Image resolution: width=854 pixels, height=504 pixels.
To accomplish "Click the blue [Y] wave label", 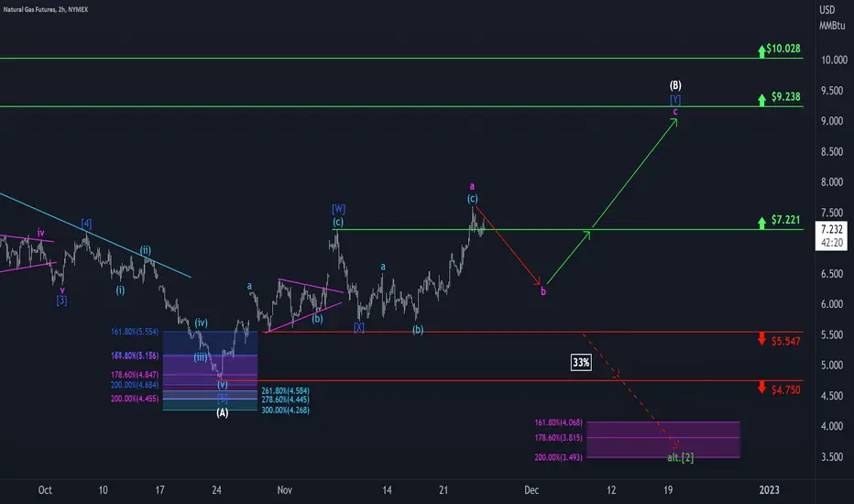I will click(x=675, y=100).
